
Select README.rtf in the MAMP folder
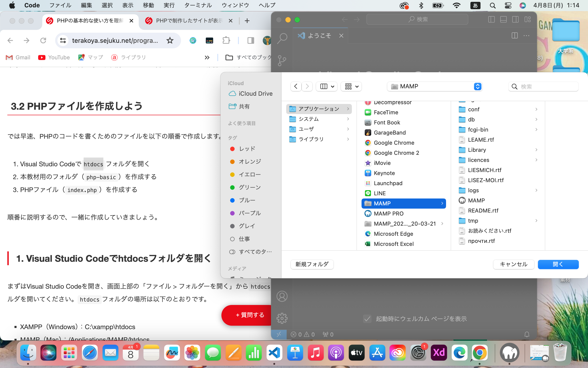pyautogui.click(x=498, y=210)
